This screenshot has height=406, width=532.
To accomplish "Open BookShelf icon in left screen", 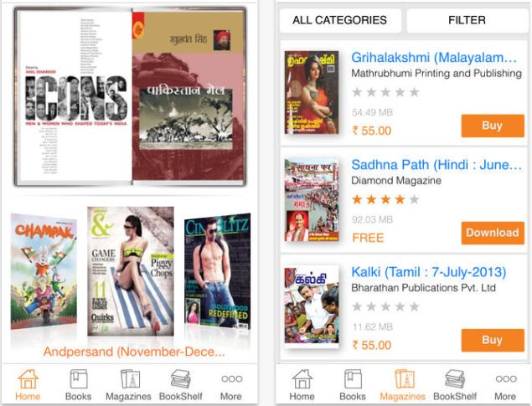I will pyautogui.click(x=180, y=379).
